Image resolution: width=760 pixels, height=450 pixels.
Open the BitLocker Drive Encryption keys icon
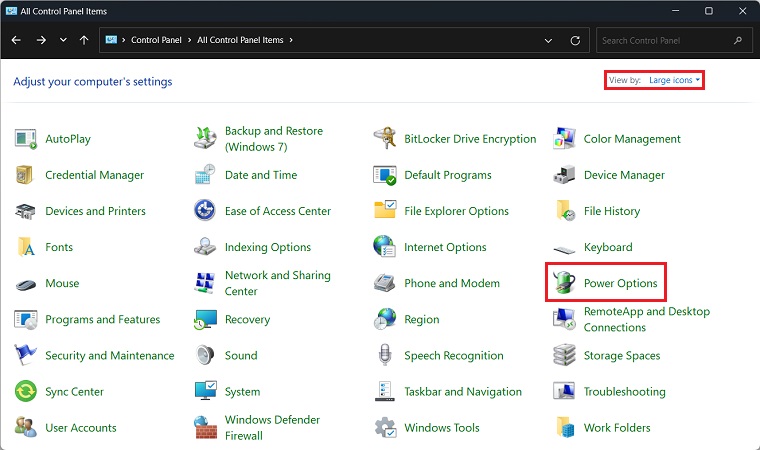click(385, 139)
